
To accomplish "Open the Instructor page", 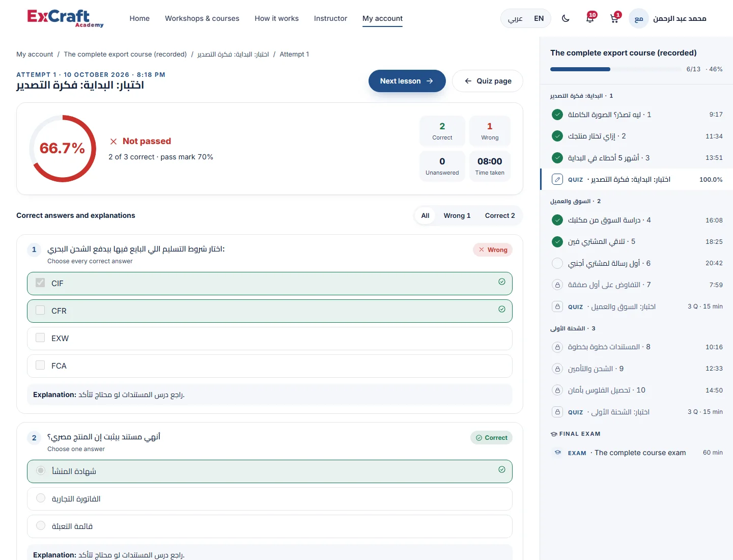I will point(330,18).
